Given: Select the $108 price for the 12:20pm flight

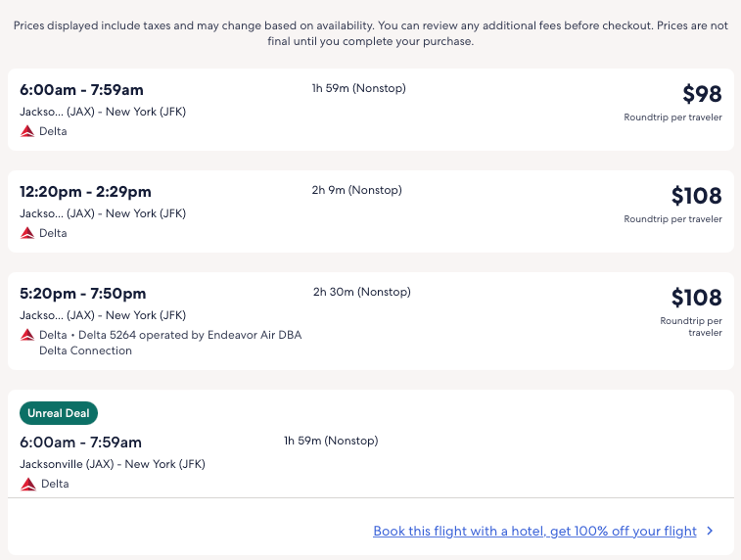Looking at the screenshot, I should pyautogui.click(x=696, y=196).
